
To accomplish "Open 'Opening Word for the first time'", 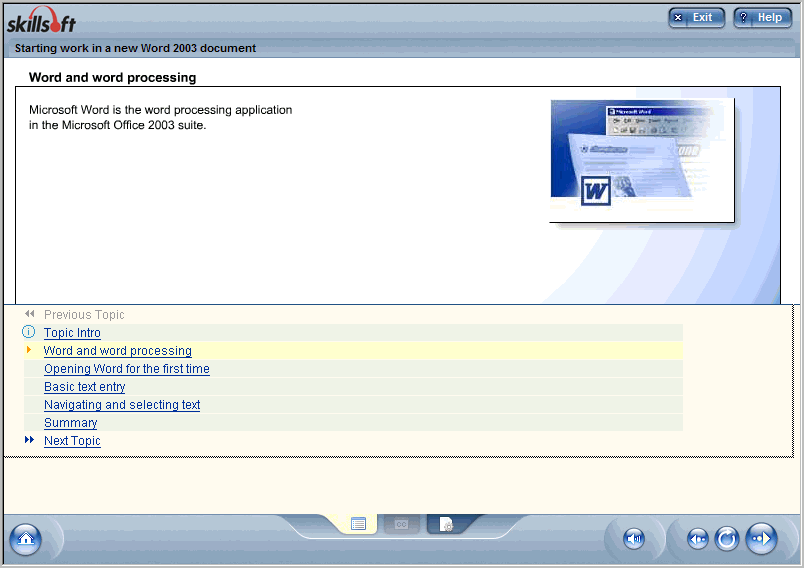I will tap(127, 369).
